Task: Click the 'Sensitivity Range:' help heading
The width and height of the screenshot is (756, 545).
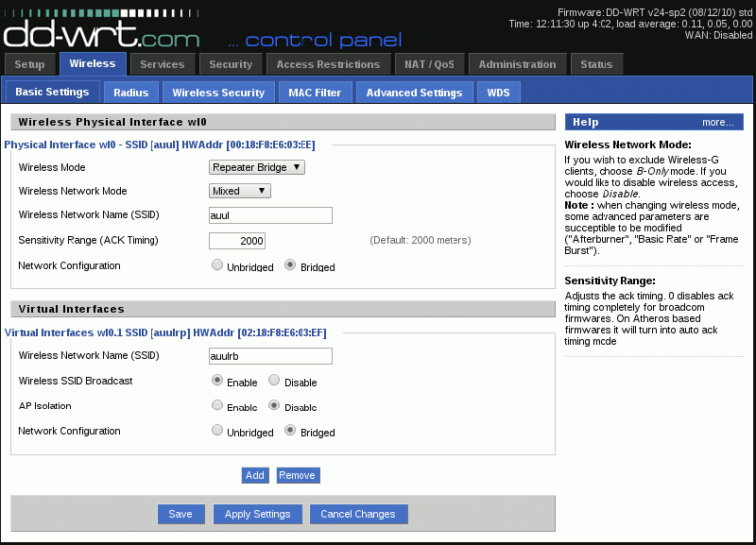Action: tap(610, 281)
